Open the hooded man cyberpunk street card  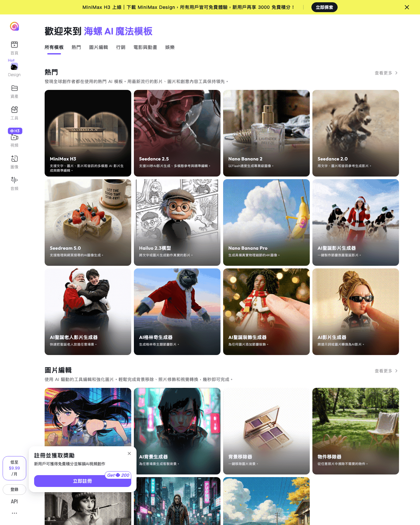click(x=177, y=501)
